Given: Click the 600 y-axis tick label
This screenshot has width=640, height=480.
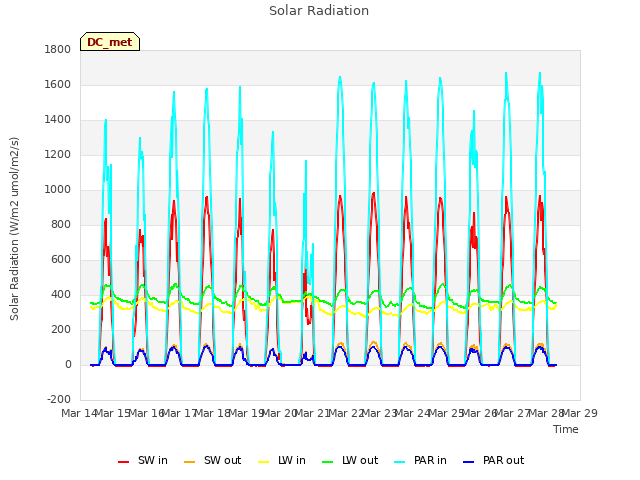Looking at the screenshot, I should pos(61,260).
